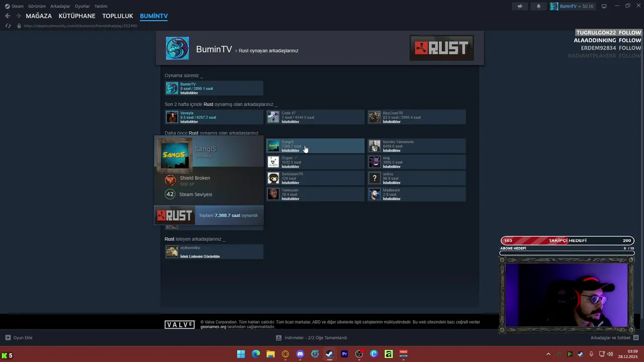Open the Görünüm menu
644x362 pixels.
point(37,6)
